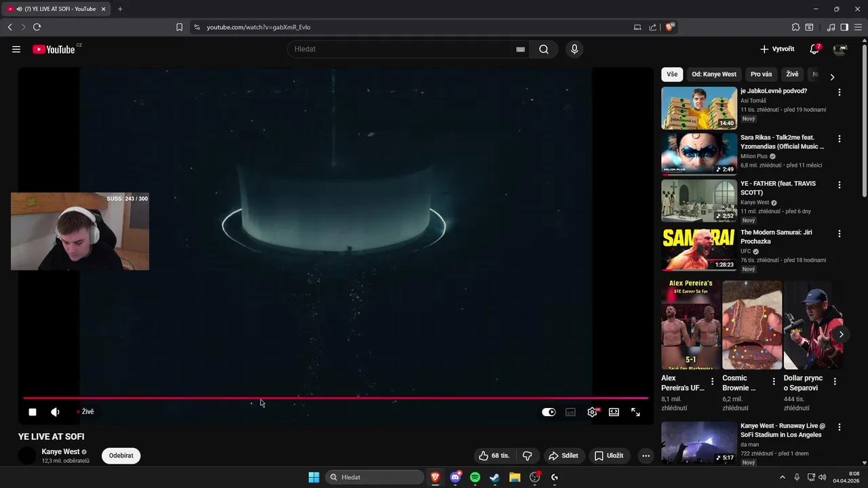Viewport: 868px width, 488px height.
Task: Mute the video volume
Action: point(56,412)
